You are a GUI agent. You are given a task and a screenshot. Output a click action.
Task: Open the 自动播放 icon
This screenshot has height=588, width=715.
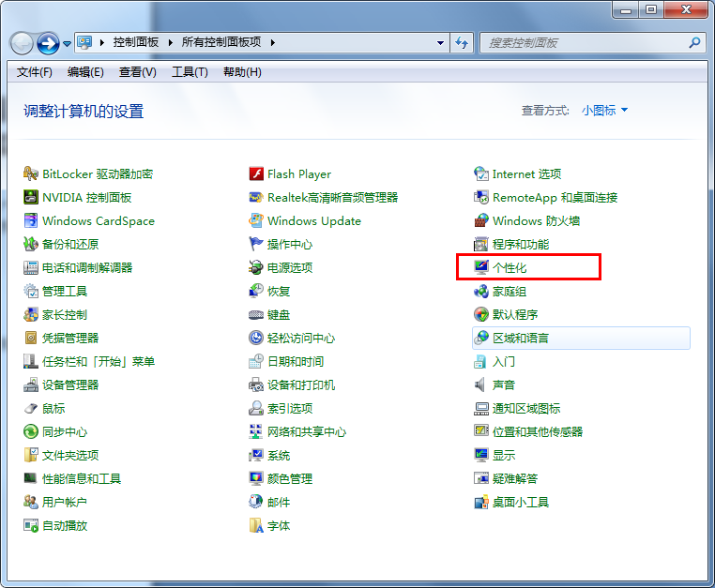(31, 525)
